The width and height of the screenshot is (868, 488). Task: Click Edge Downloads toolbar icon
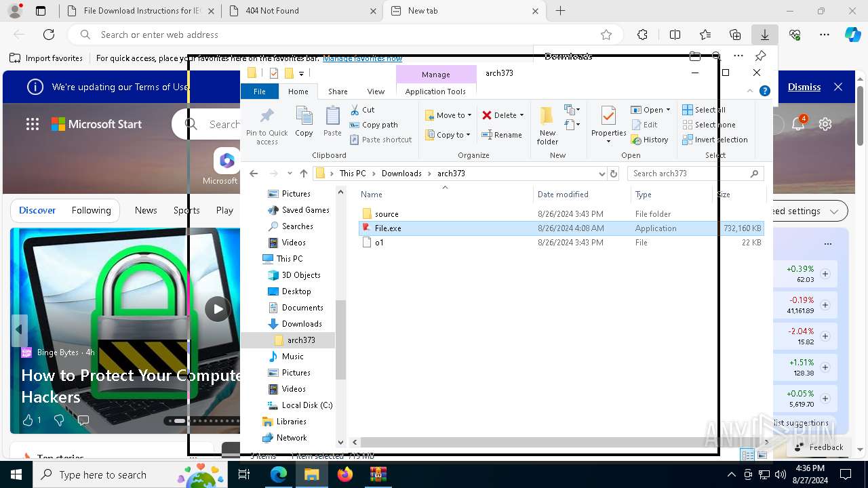click(764, 35)
